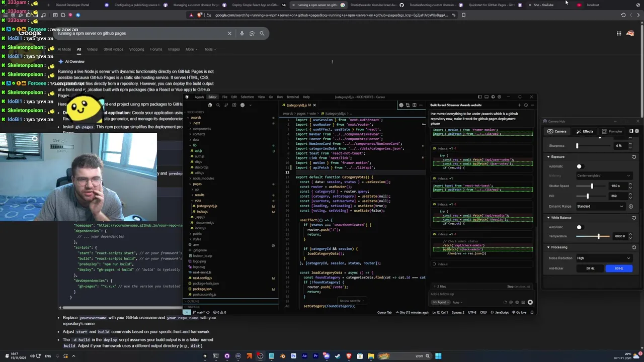The image size is (644, 362).
Task: Reset Exposure section in Camera Hub
Action: pyautogui.click(x=634, y=157)
